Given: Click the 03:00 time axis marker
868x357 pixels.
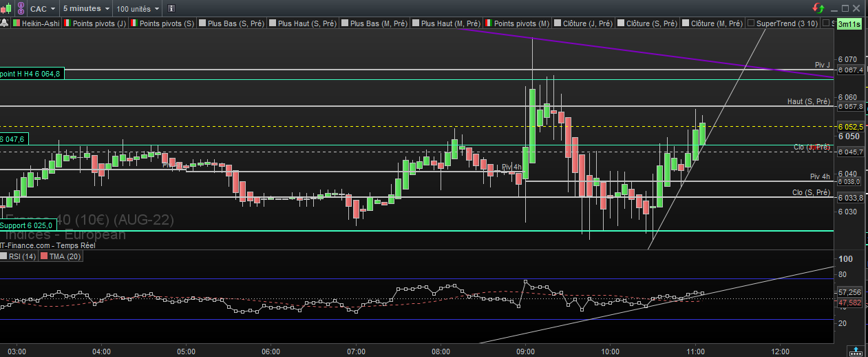Looking at the screenshot, I should point(17,351).
